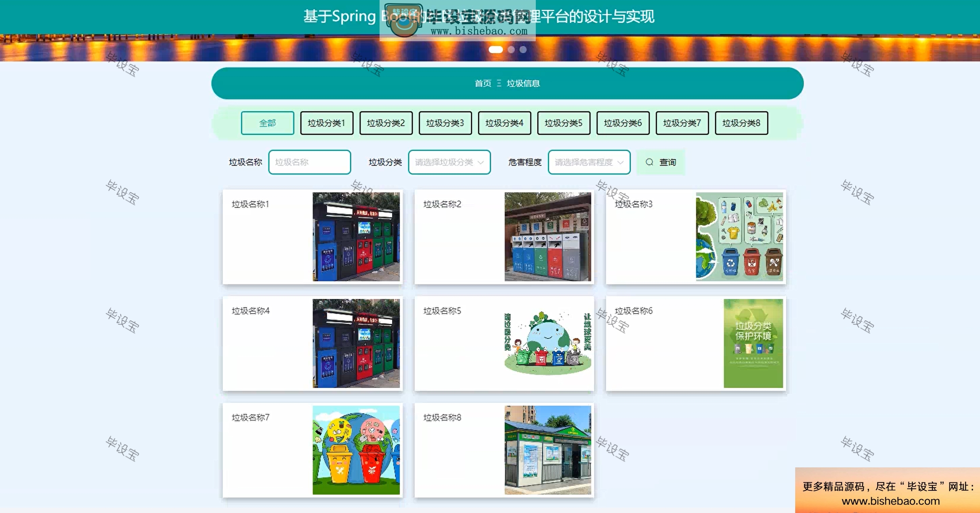The width and height of the screenshot is (980, 513).
Task: Click the chevron arrow in 垃圾分类 select
Action: click(481, 162)
